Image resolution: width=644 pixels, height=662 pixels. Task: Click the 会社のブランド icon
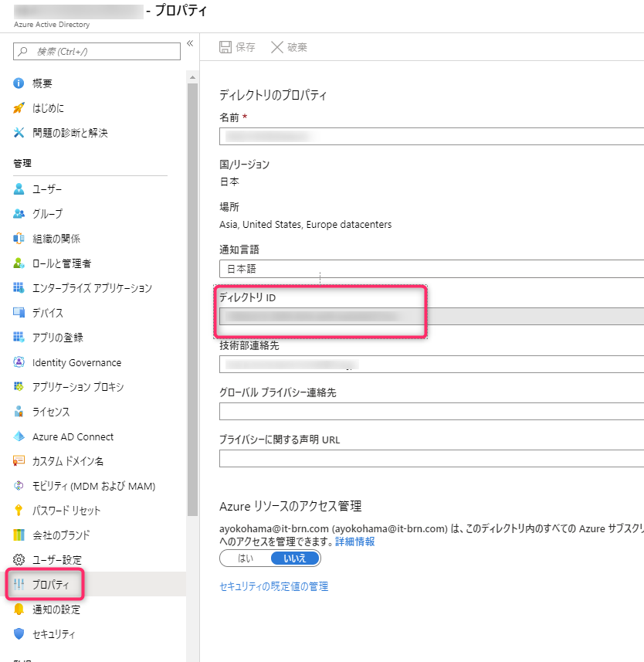click(x=19, y=535)
